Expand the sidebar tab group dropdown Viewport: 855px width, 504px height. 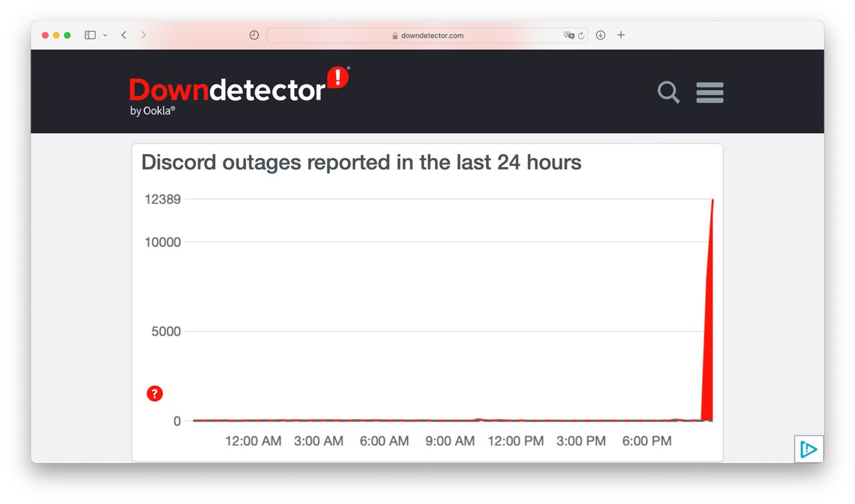click(x=105, y=35)
